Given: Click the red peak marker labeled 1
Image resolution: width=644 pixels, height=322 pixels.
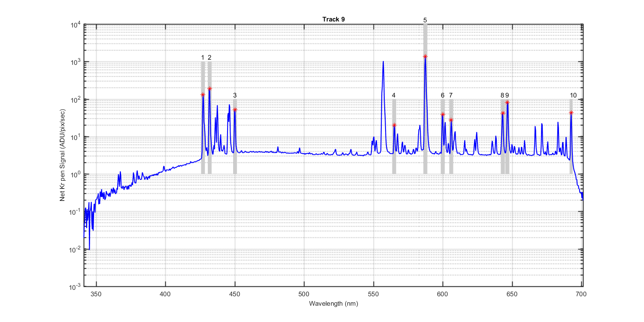Looking at the screenshot, I should [203, 94].
